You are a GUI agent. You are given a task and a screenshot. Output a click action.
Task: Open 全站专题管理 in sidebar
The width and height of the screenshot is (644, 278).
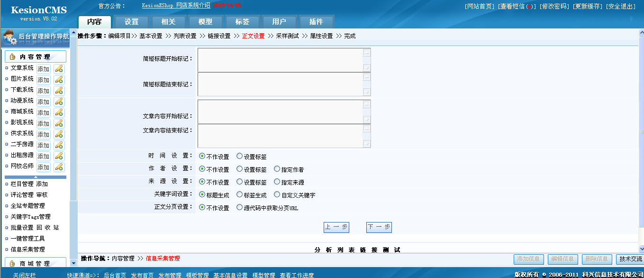pyautogui.click(x=27, y=205)
